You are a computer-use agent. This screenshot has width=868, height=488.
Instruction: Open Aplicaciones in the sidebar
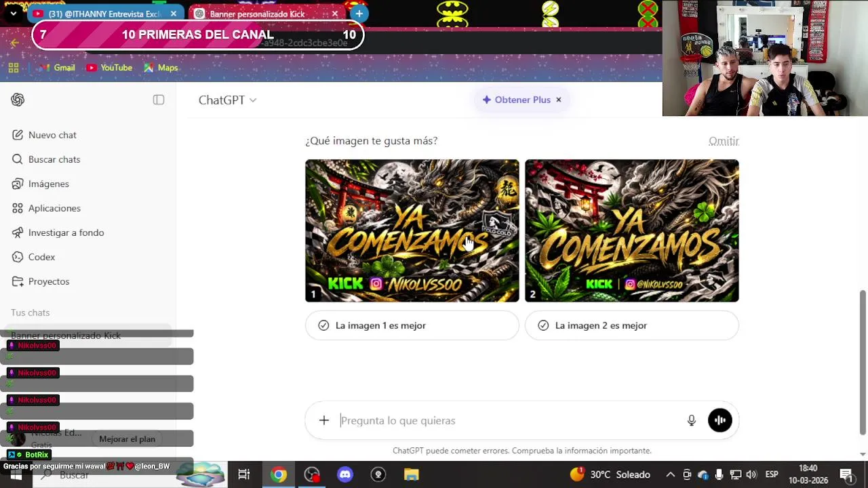[x=88, y=208]
